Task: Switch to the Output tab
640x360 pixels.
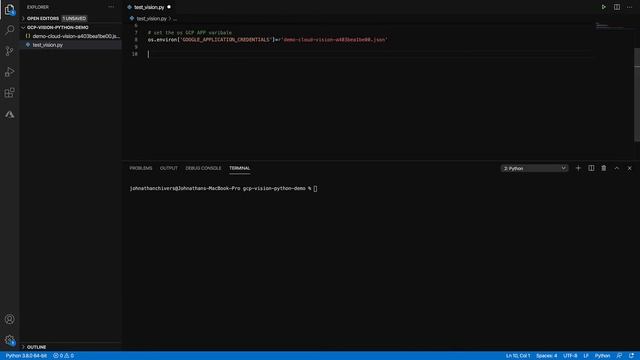Action: click(169, 168)
